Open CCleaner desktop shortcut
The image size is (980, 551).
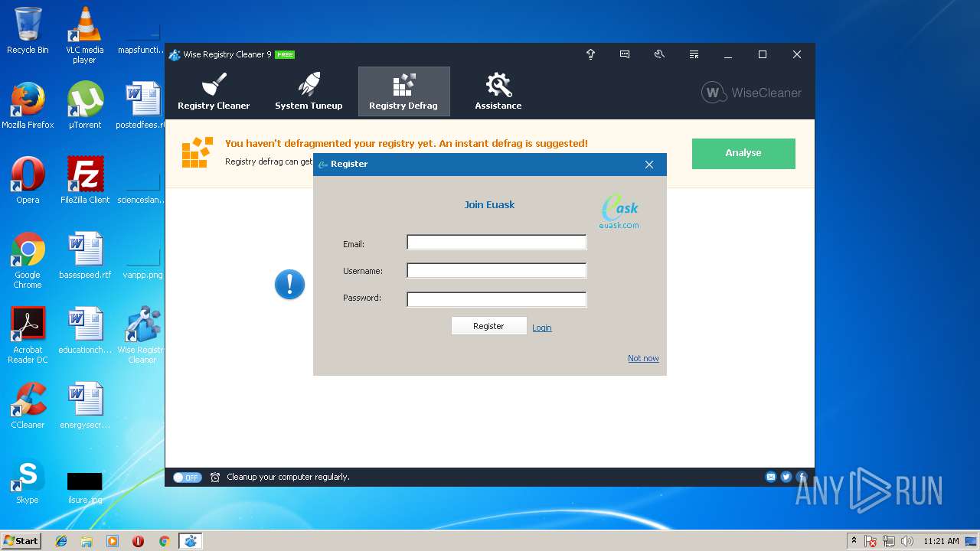[28, 406]
